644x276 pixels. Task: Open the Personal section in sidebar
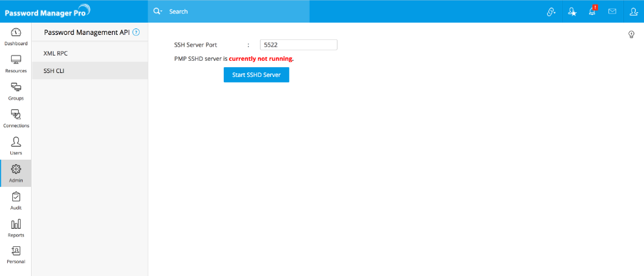click(16, 255)
